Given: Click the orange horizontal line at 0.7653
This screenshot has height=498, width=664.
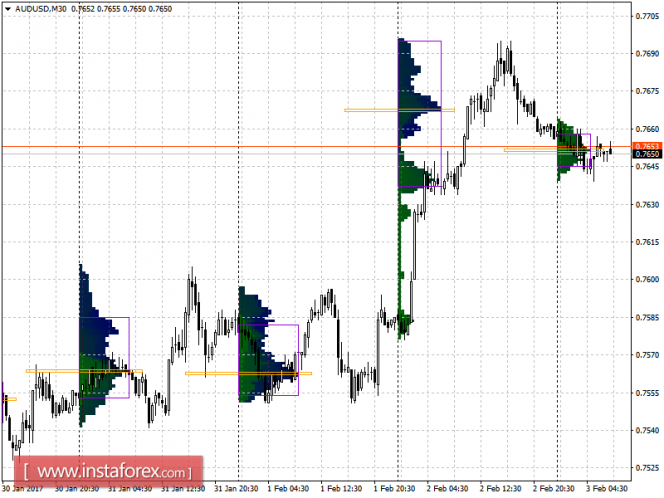Looking at the screenshot, I should 317,147.
